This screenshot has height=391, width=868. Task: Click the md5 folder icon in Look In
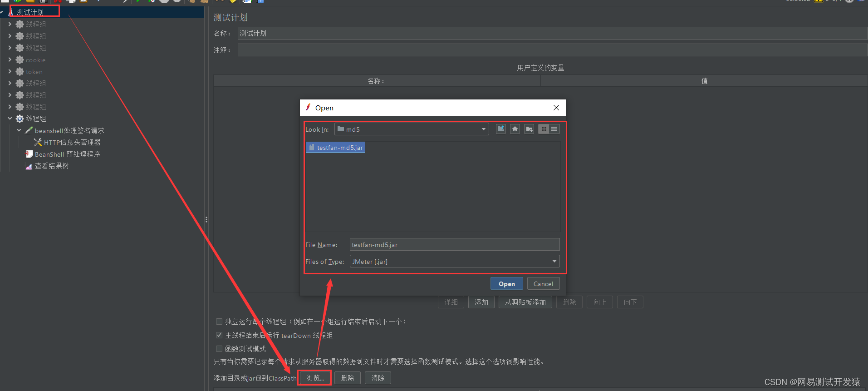click(341, 129)
